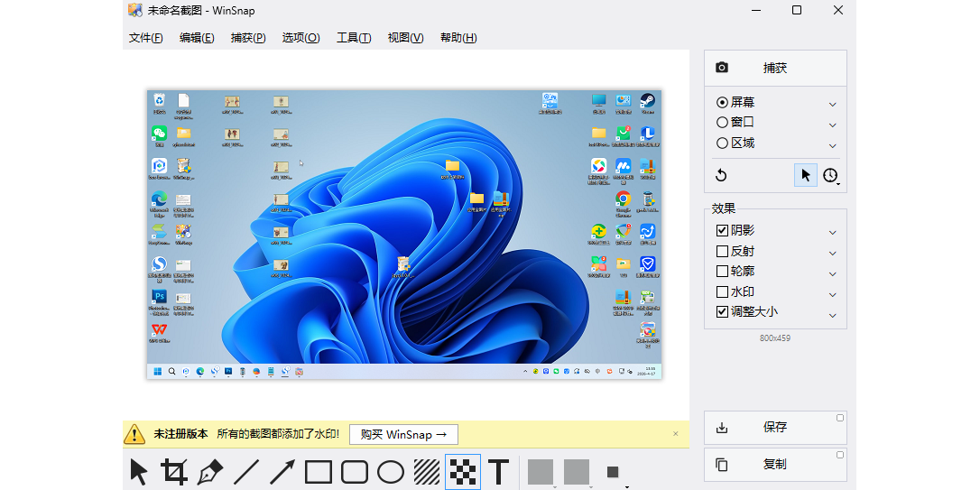Toggle the 水印 watermark checkbox
The image size is (980, 490).
[x=722, y=292]
